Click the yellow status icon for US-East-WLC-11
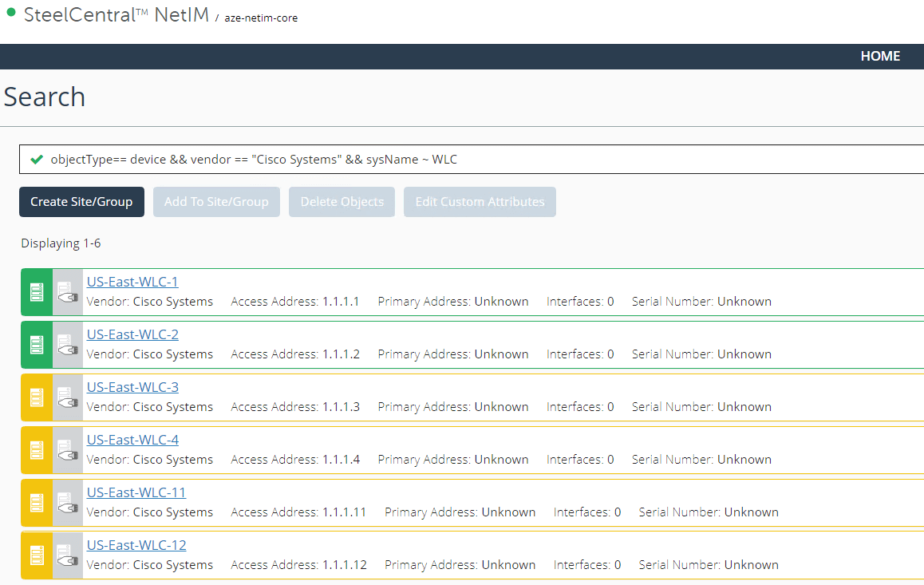Viewport: 924px width, 585px height. [x=35, y=502]
